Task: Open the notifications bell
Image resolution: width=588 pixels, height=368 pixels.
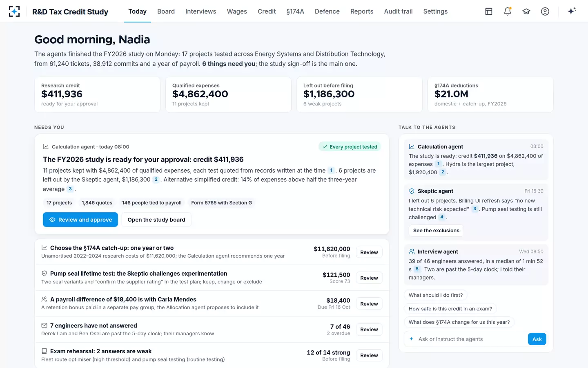Action: 508,11
